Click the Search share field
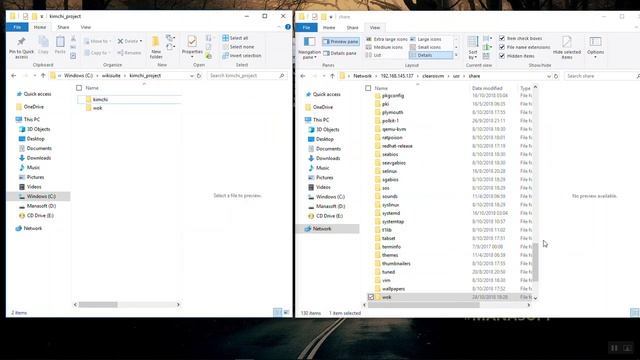The image size is (640, 360). click(601, 76)
